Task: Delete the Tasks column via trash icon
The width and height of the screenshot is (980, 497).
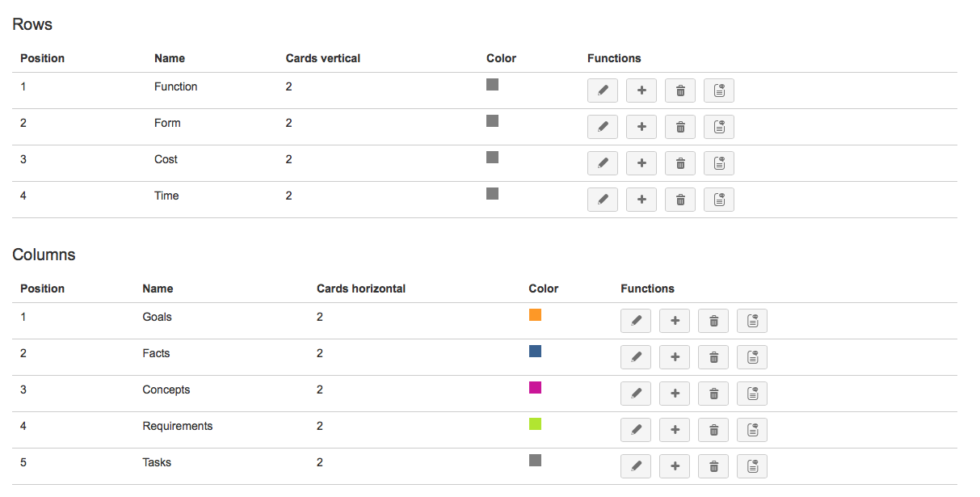Action: [713, 465]
